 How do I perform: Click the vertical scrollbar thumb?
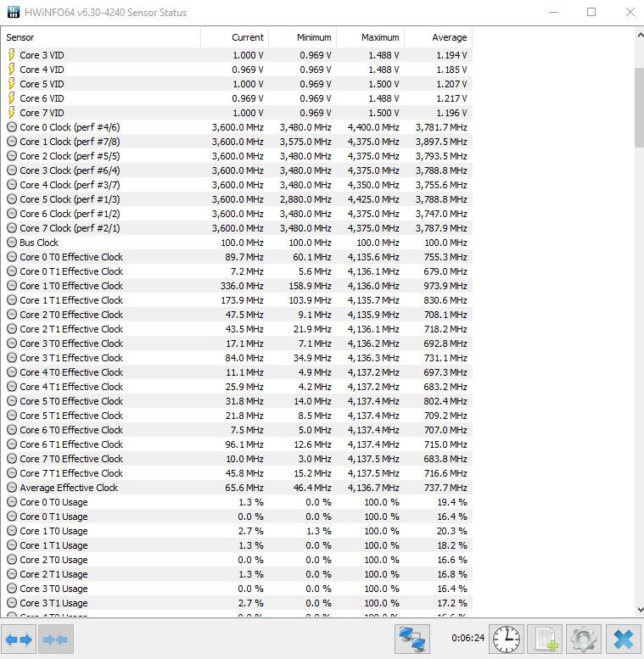pyautogui.click(x=640, y=108)
